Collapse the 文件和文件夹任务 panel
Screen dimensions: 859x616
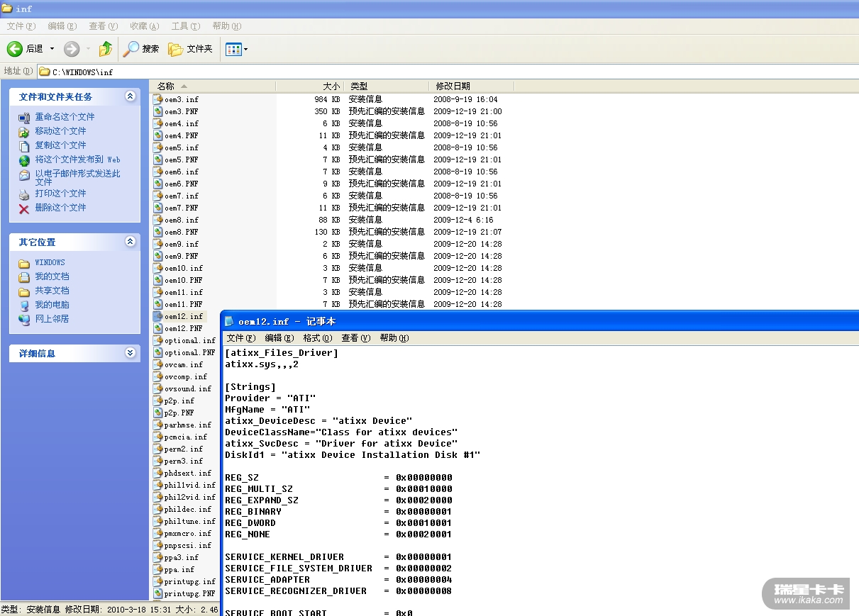(x=130, y=96)
